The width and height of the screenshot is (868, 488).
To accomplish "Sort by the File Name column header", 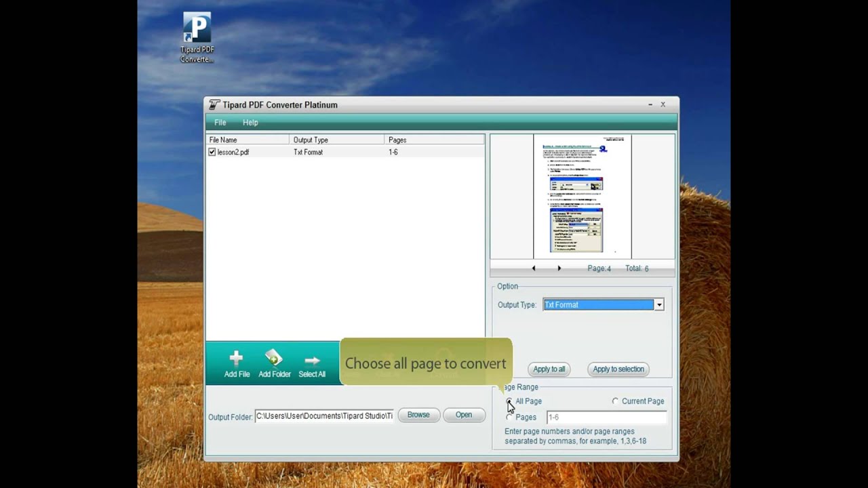I will (247, 140).
